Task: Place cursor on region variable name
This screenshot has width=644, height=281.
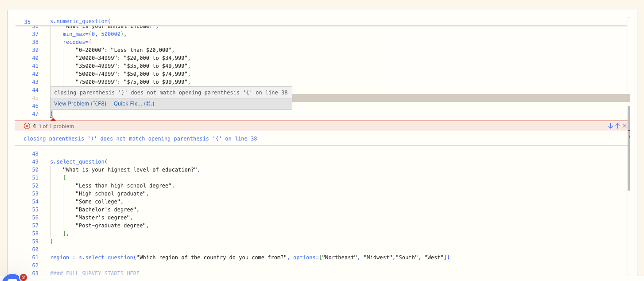Action: click(60, 258)
